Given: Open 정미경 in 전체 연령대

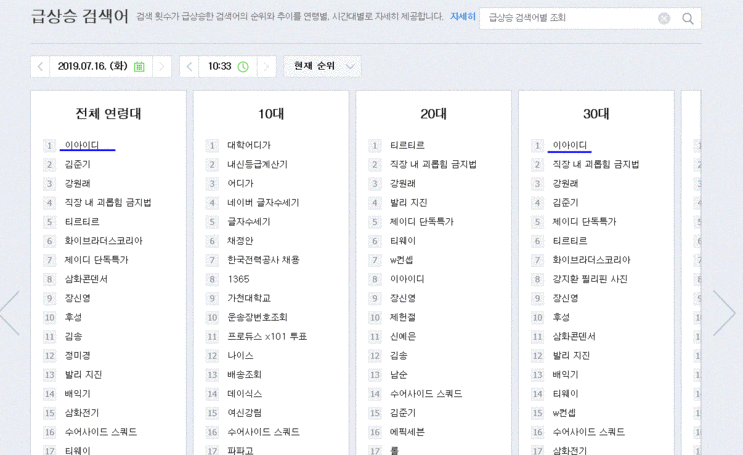Looking at the screenshot, I should point(77,355).
